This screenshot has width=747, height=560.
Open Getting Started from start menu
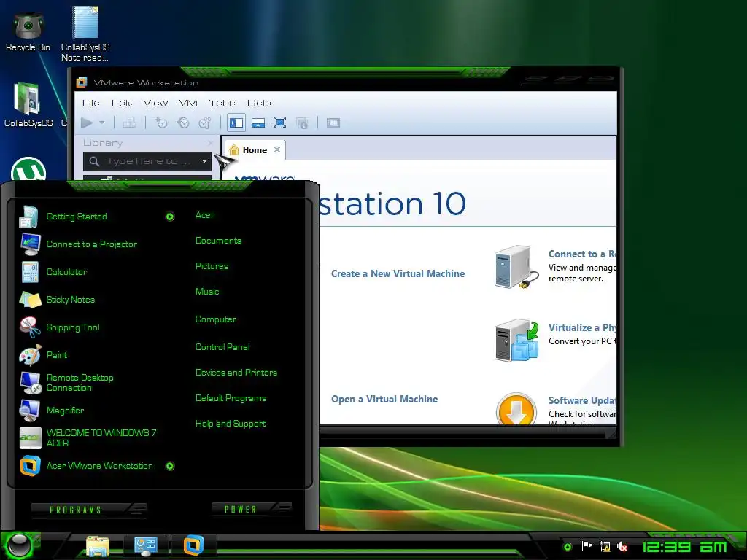(77, 217)
